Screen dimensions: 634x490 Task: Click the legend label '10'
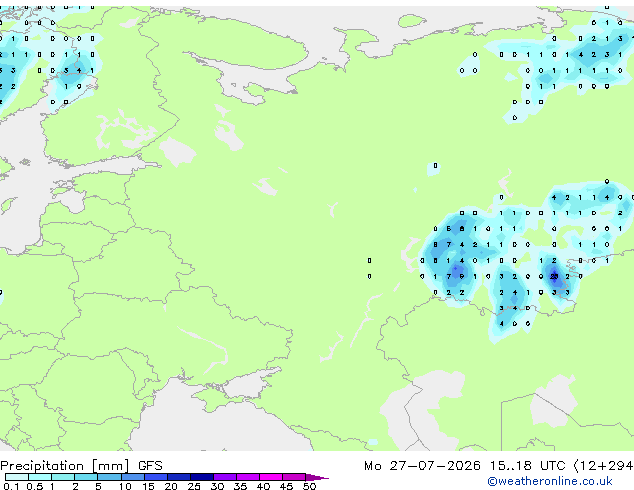[x=125, y=486]
